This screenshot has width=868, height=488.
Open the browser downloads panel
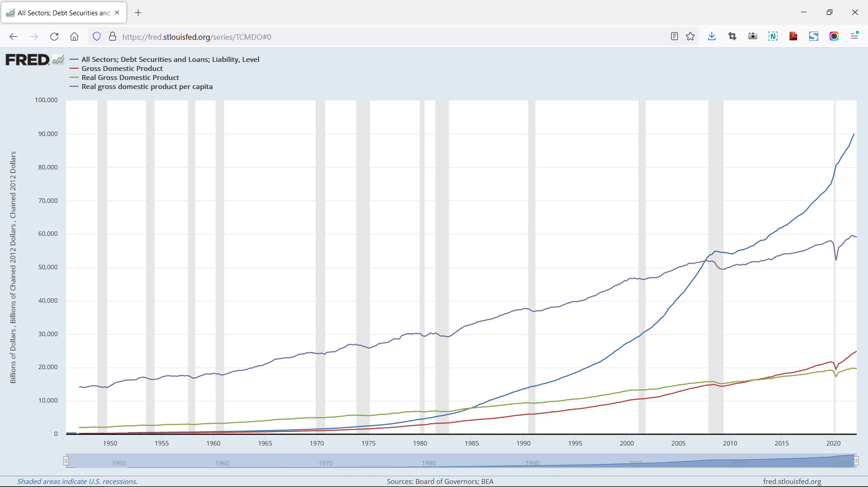[712, 36]
